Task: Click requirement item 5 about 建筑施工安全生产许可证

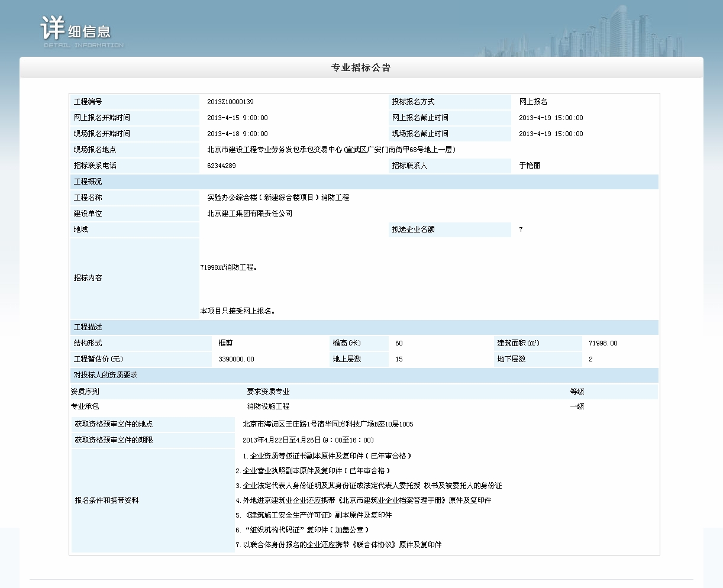Action: 314,515
